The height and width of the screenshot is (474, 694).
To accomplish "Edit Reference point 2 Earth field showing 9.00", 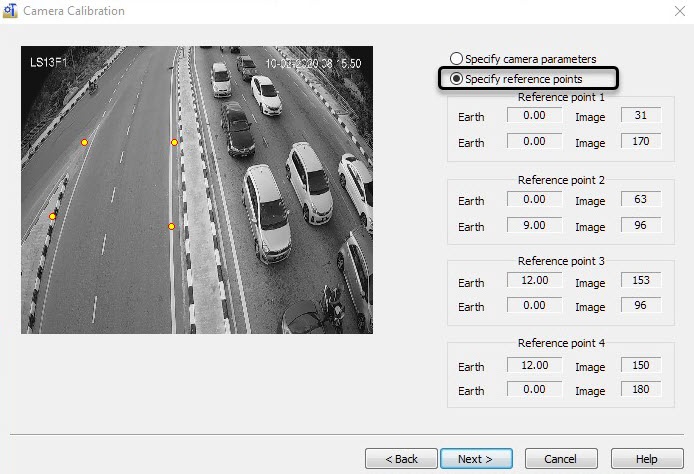I will [534, 225].
